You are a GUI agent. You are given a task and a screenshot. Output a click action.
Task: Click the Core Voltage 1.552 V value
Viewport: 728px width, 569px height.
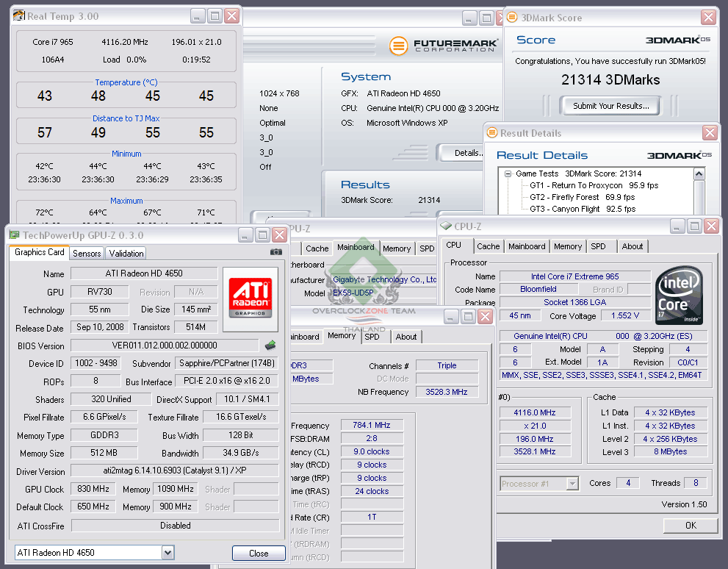(x=625, y=315)
